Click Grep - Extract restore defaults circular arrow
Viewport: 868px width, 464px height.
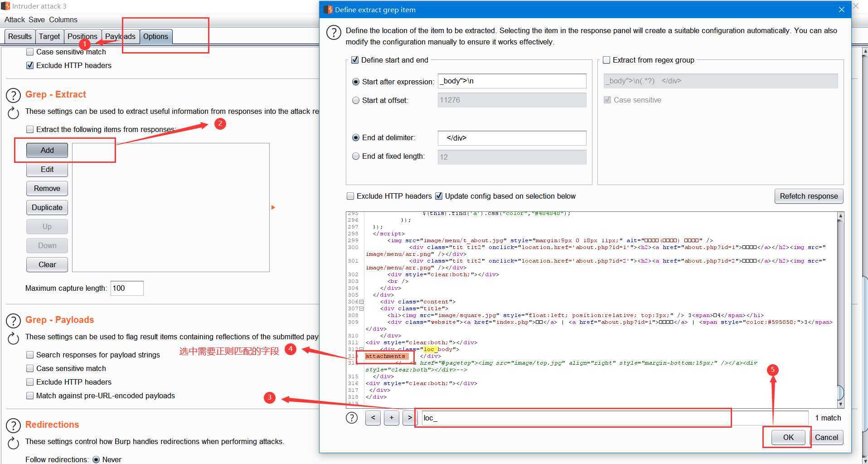(x=14, y=113)
